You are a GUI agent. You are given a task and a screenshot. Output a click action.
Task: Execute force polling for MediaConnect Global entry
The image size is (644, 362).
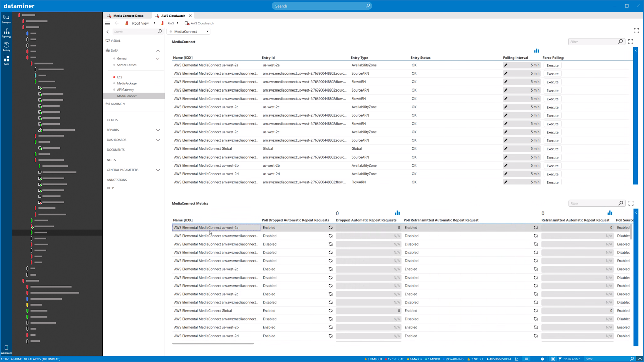coord(552,149)
